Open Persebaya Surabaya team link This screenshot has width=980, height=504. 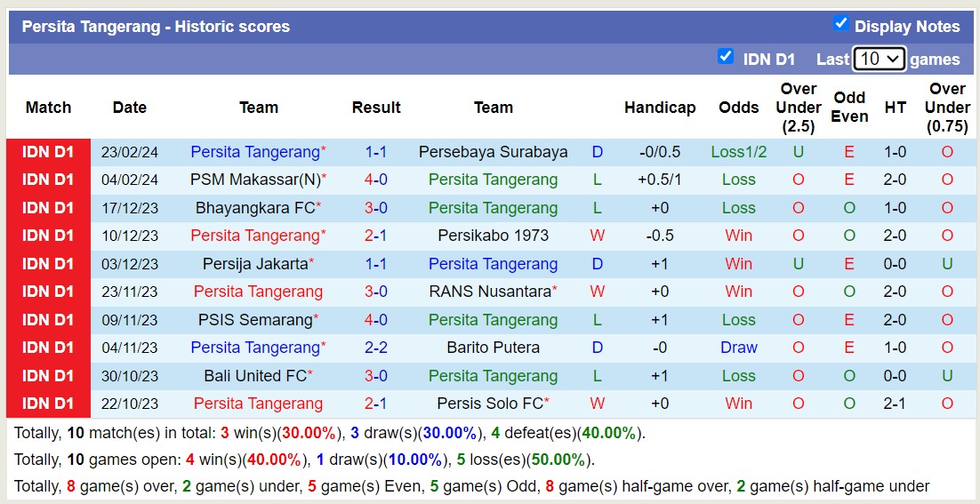[x=493, y=152]
